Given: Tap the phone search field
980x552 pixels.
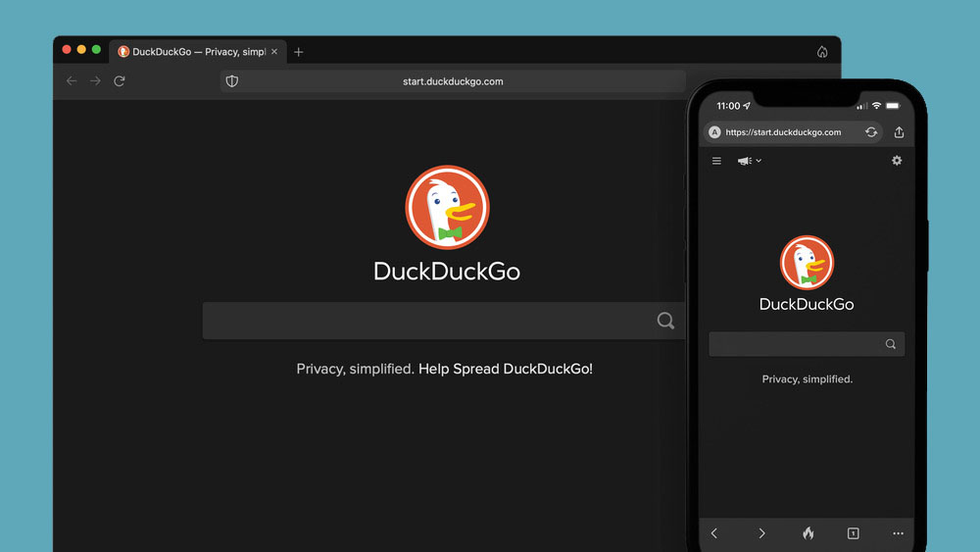Looking at the screenshot, I should (x=807, y=344).
